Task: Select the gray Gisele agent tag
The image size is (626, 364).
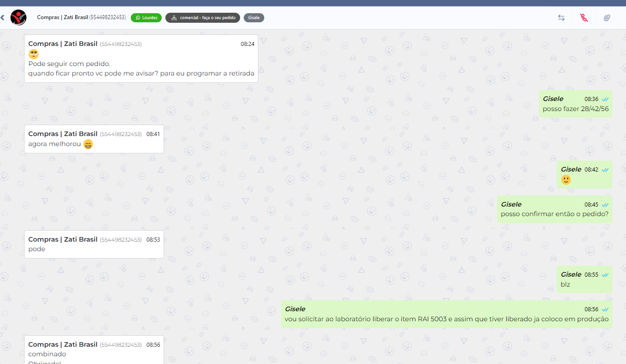Action: coord(254,18)
